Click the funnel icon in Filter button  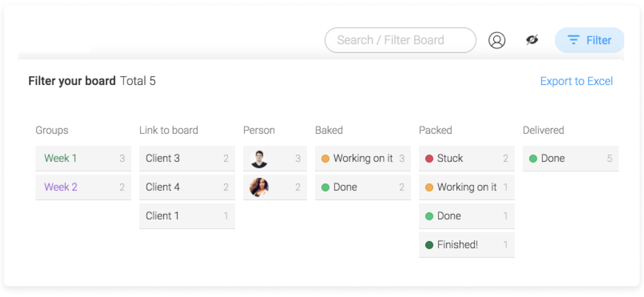[573, 40]
